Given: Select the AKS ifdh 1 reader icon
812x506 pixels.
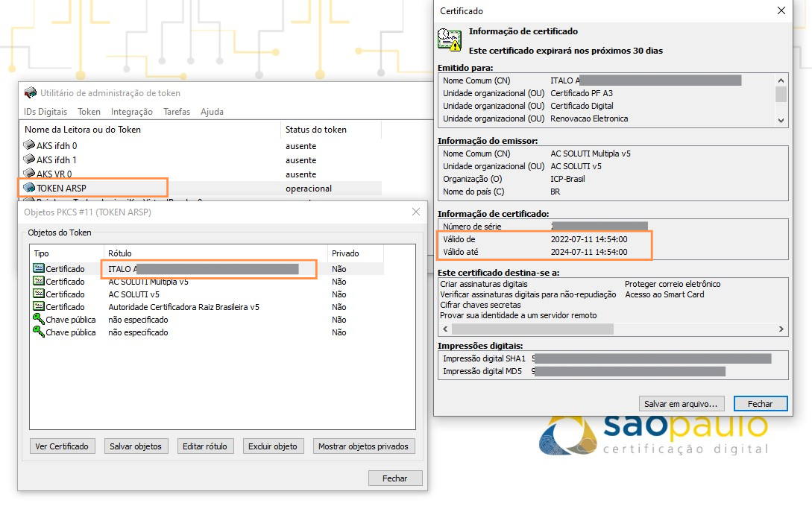Looking at the screenshot, I should (x=29, y=159).
